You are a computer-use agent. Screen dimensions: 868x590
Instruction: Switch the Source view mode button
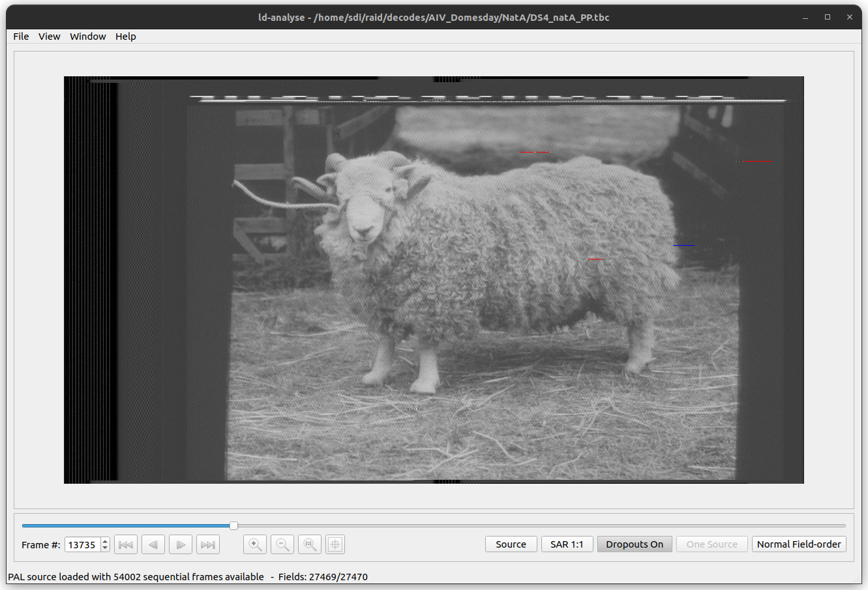(511, 544)
